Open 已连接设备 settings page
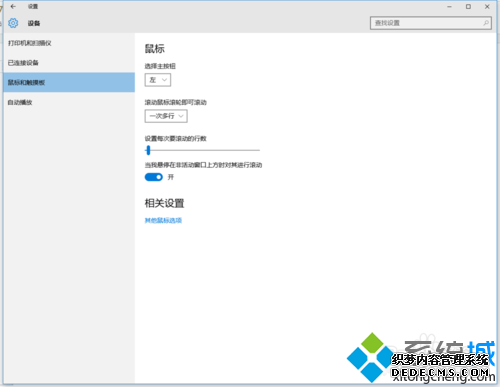Screen dimensions: 500x387 (x=69, y=63)
